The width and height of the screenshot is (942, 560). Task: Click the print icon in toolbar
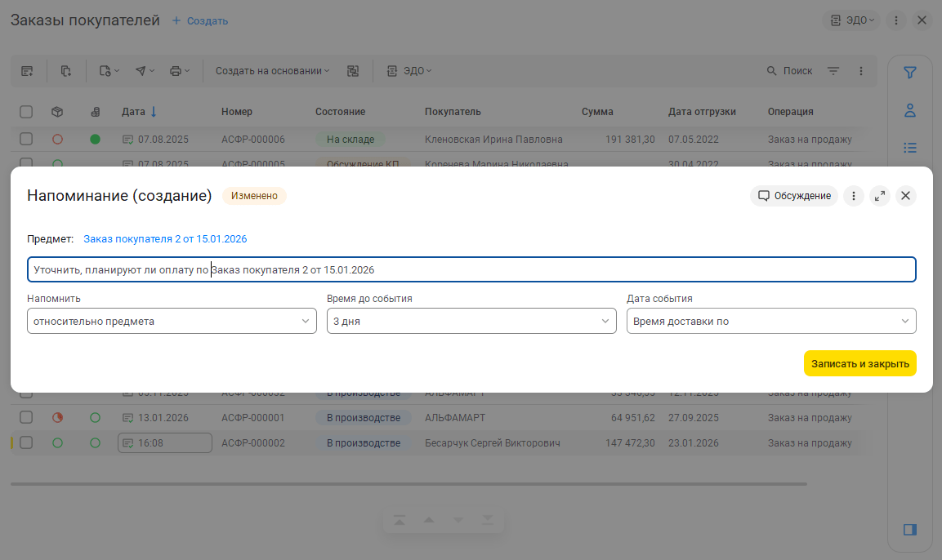pos(179,71)
